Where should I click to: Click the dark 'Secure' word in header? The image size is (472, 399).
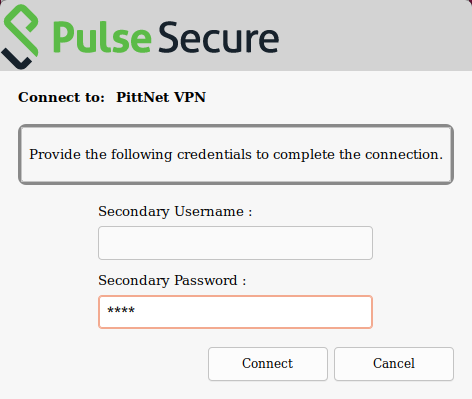click(219, 37)
